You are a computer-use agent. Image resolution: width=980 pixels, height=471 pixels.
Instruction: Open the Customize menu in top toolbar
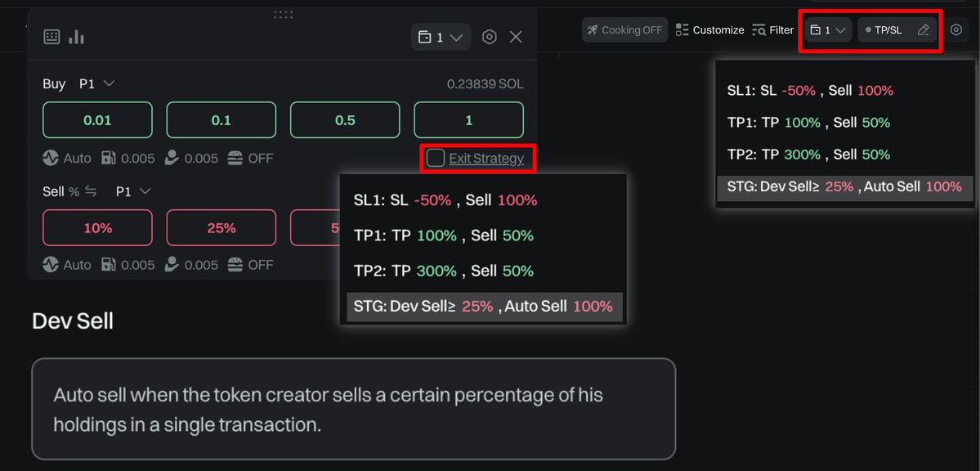click(710, 29)
